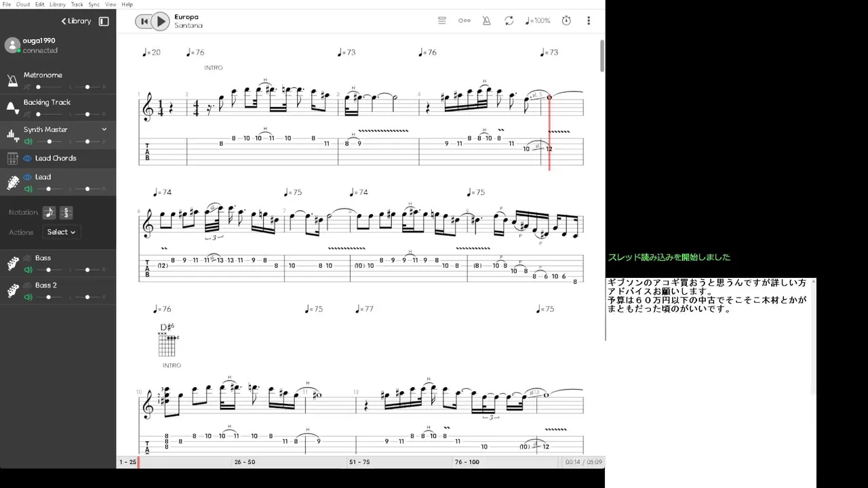This screenshot has height=488, width=868.
Task: Adjust the Metronome volume slider
Action: click(50, 87)
